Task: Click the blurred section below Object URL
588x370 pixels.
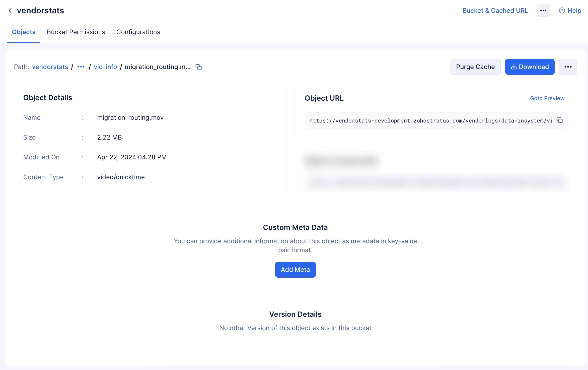Action: [436, 173]
